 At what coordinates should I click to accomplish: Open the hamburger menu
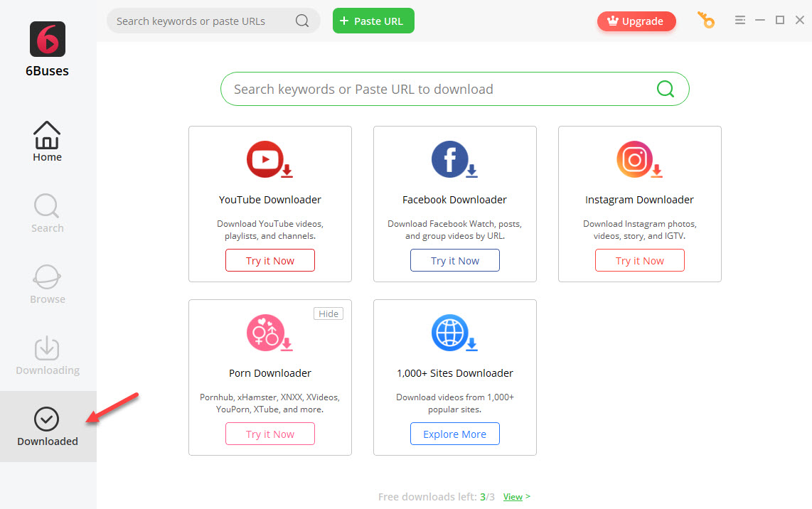[x=740, y=20]
